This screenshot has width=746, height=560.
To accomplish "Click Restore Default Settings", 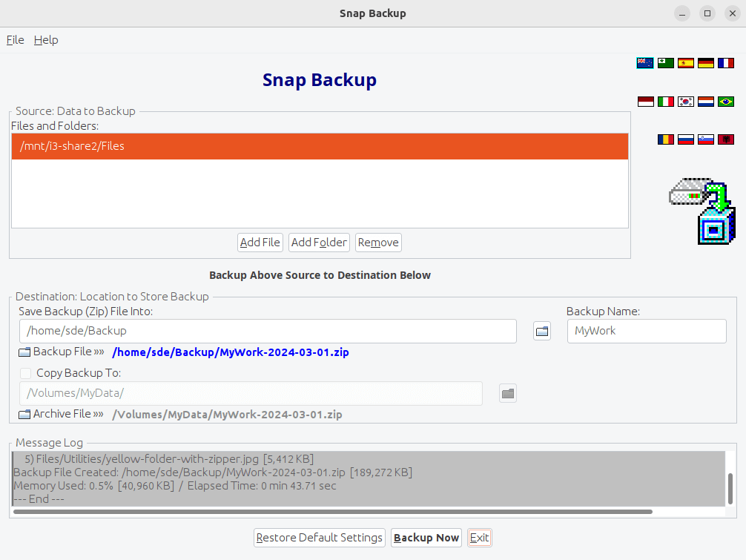I will (320, 538).
